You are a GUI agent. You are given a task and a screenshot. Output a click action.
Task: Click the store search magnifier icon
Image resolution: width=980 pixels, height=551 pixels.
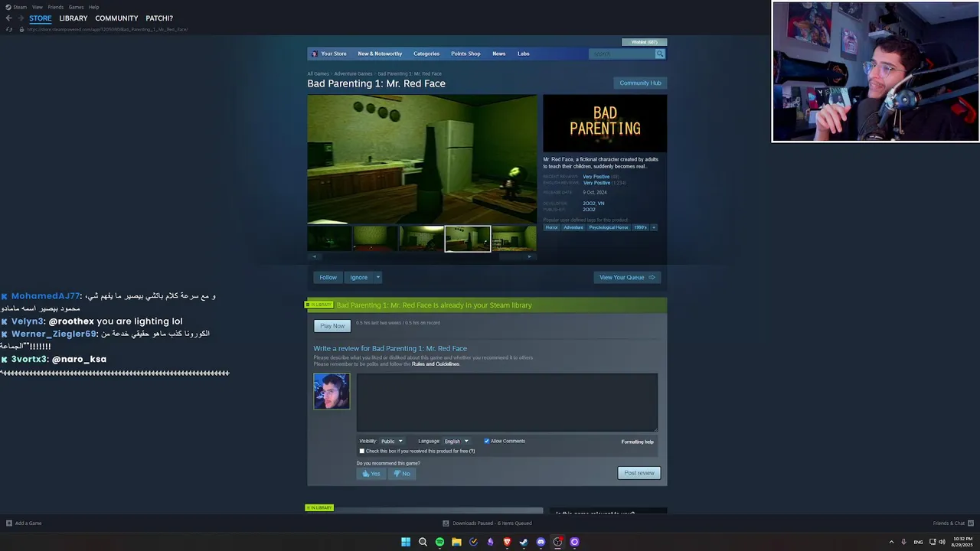660,54
